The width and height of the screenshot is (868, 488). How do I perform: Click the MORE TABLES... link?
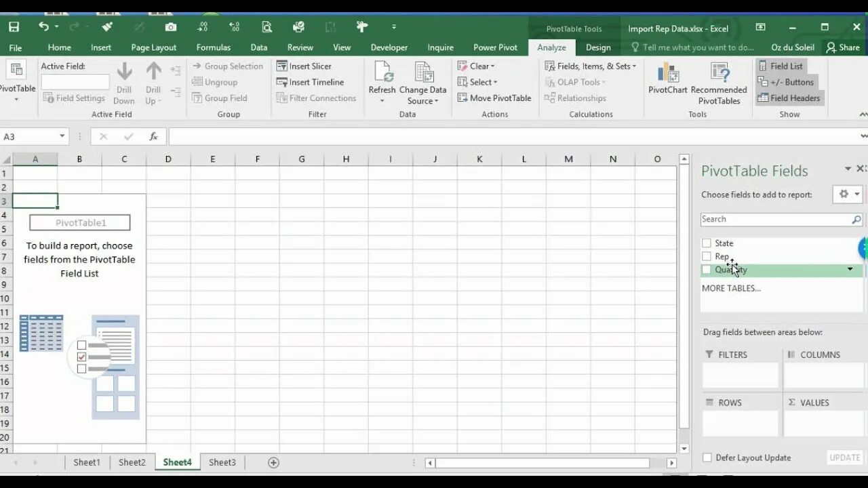click(x=731, y=288)
